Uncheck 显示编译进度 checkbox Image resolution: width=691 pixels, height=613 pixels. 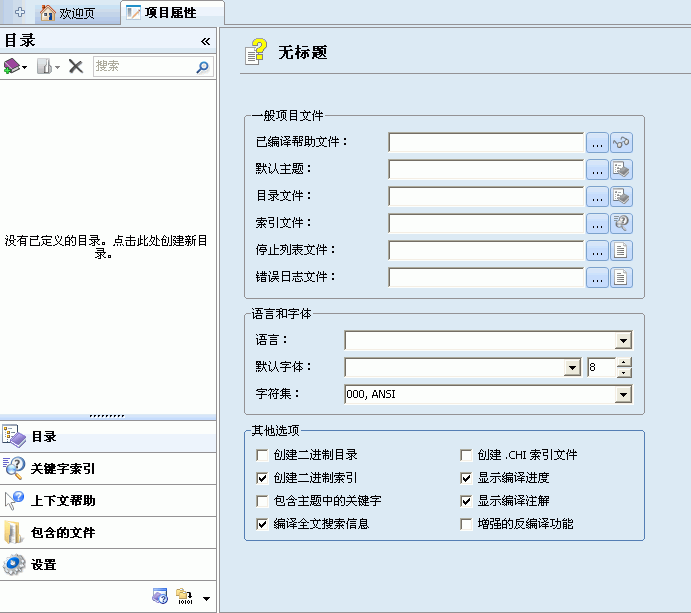point(466,478)
